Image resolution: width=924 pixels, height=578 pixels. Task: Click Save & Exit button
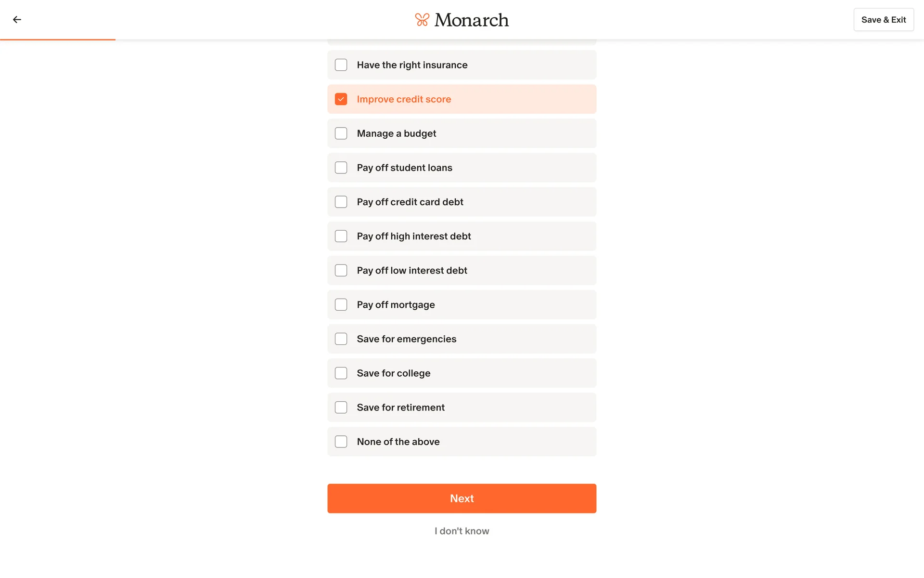point(883,20)
